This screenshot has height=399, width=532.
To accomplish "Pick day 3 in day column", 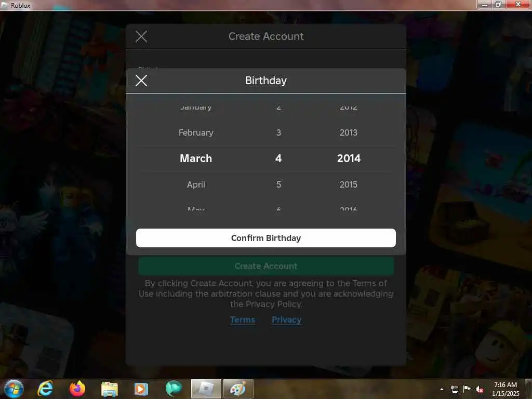I will (x=278, y=132).
